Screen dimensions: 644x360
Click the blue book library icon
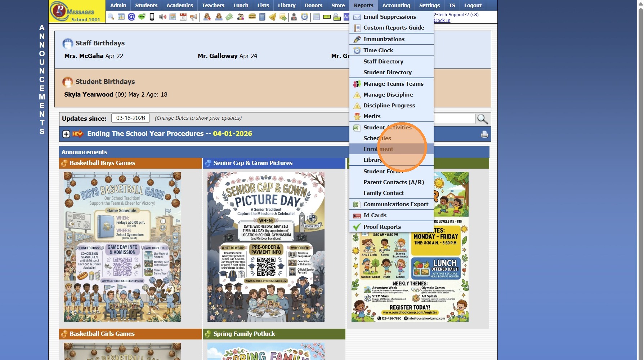(262, 17)
